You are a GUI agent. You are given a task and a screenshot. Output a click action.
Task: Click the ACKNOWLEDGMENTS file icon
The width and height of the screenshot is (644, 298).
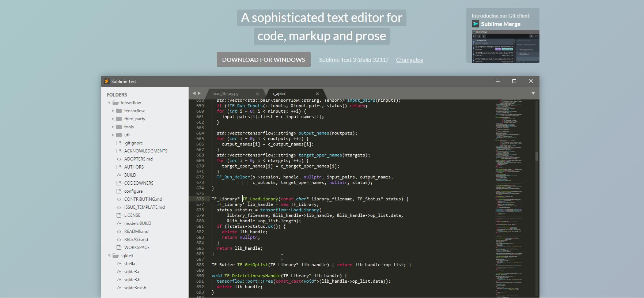(119, 151)
